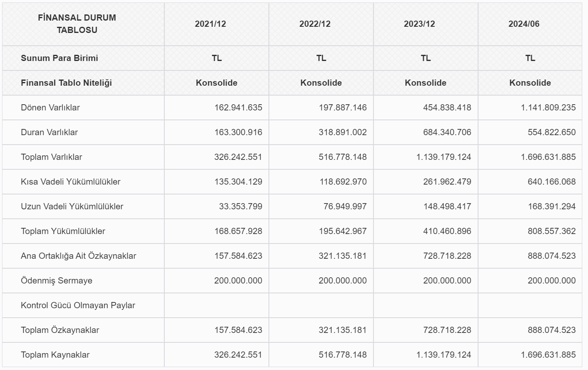The height and width of the screenshot is (370, 588).
Task: Click the Toplam Yükümlülükler row label
Action: click(x=63, y=231)
